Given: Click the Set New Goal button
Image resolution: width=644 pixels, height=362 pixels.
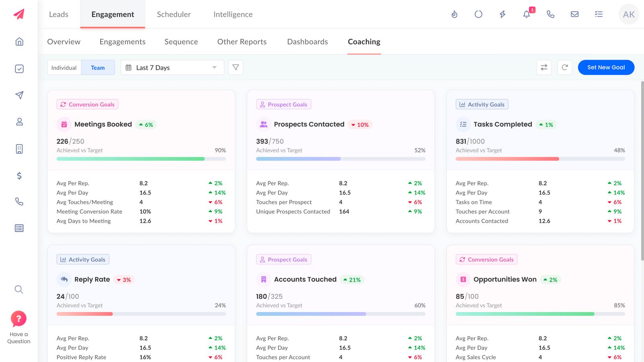Looking at the screenshot, I should coord(606,67).
